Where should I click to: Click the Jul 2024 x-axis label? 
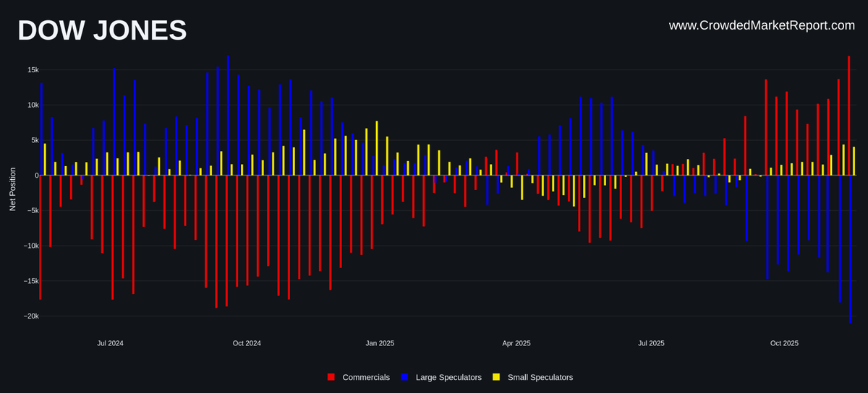click(110, 343)
